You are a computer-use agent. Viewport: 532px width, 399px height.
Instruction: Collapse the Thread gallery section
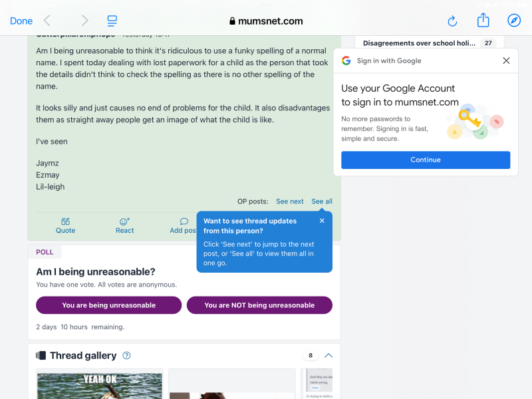click(x=329, y=356)
